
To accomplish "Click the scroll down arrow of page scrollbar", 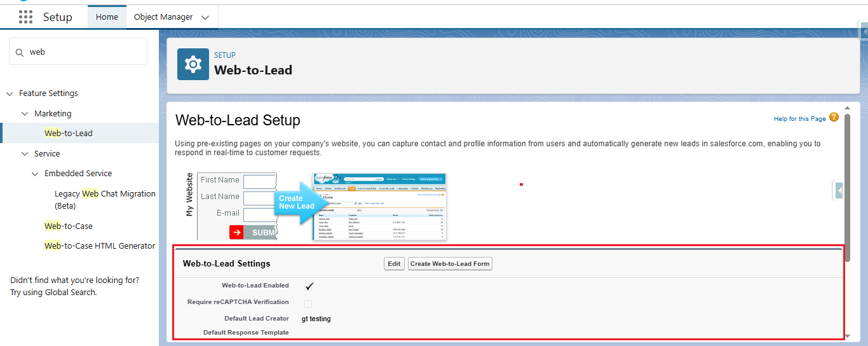I will [x=847, y=336].
